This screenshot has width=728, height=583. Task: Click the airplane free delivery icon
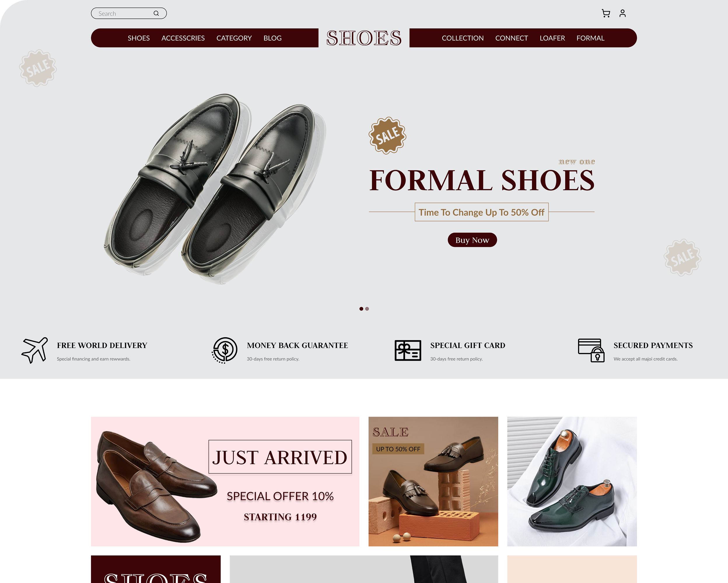click(x=35, y=350)
